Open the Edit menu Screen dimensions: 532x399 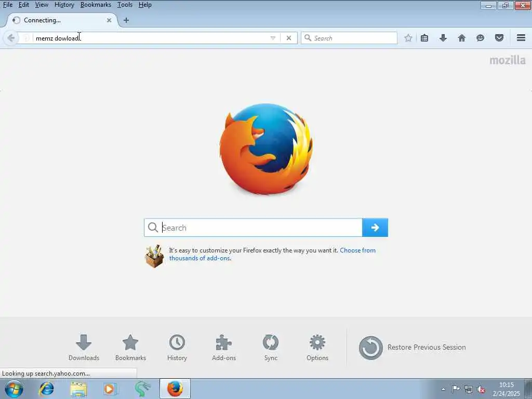(23, 5)
